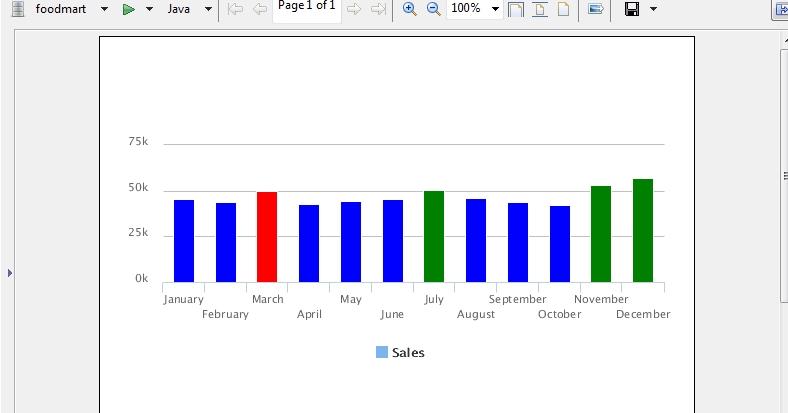The height and width of the screenshot is (413, 788).
Task: Click the September axis label
Action: pyautogui.click(x=518, y=299)
